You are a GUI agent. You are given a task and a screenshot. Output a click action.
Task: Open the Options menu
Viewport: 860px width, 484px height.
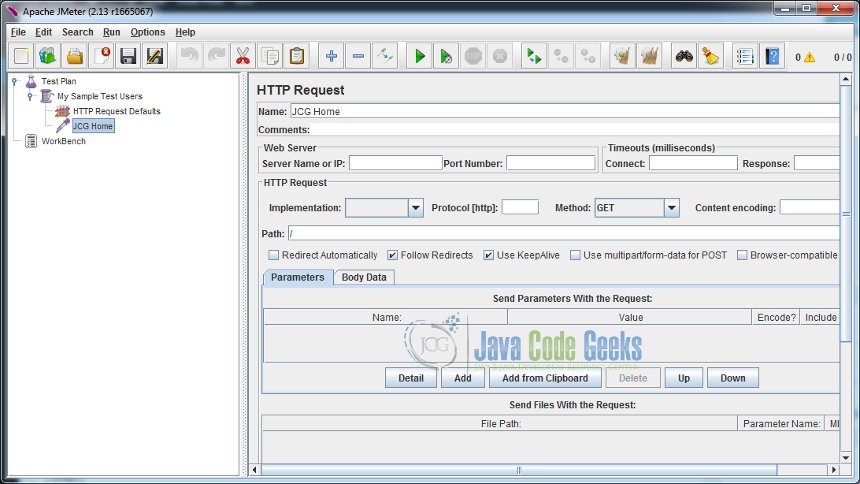point(148,32)
